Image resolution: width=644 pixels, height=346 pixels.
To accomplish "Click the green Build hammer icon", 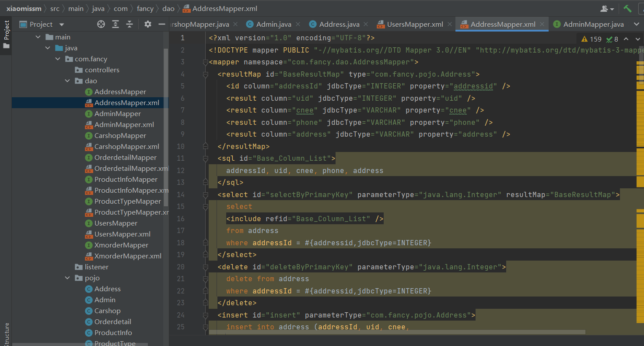I will (627, 8).
